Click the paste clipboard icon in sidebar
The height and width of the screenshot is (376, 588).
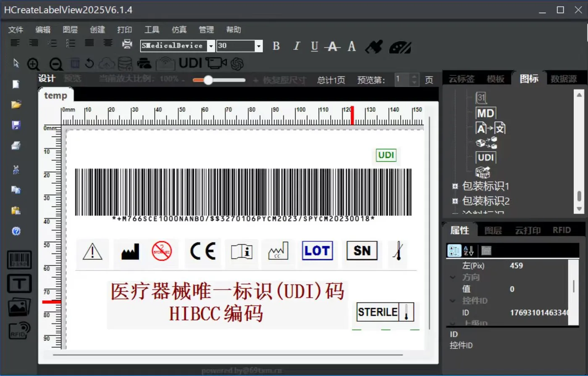coord(16,210)
